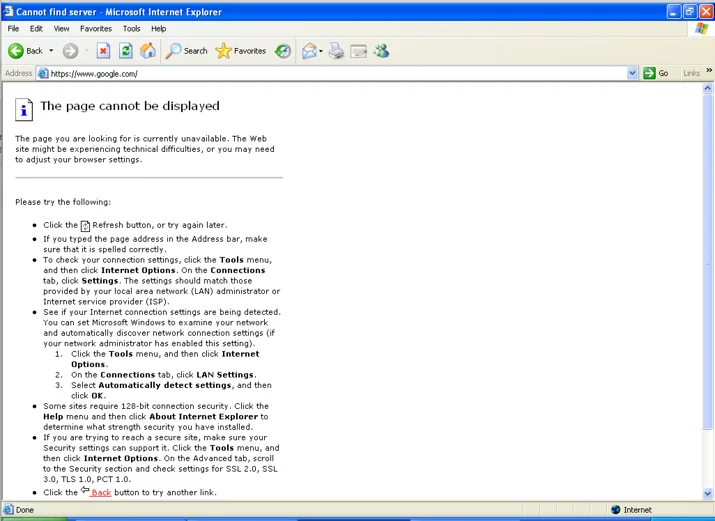Click the information page icon
The width and height of the screenshot is (715, 521).
point(24,109)
